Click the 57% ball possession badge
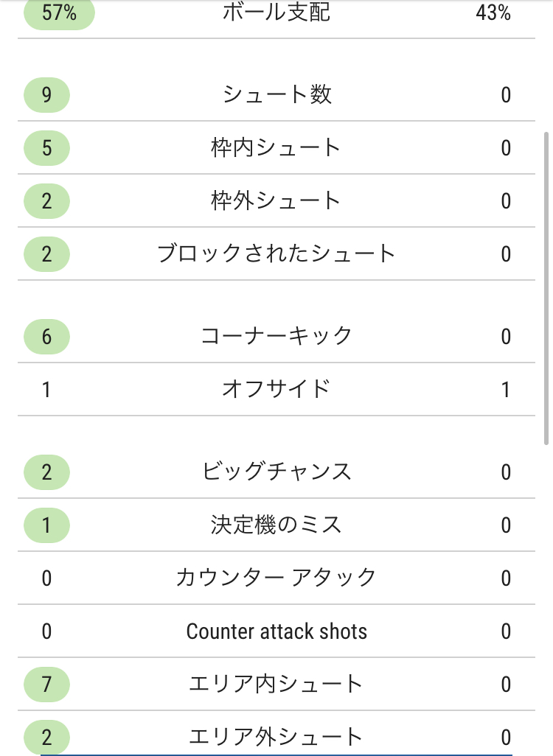This screenshot has width=553, height=756. 59,13
